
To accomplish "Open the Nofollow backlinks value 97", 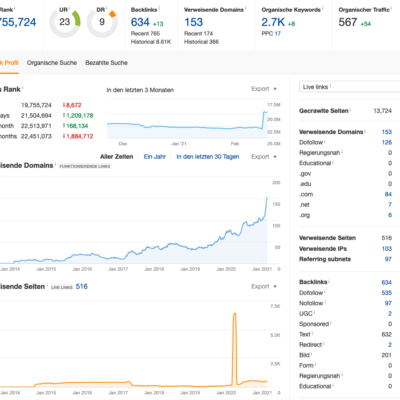I will coord(388,303).
